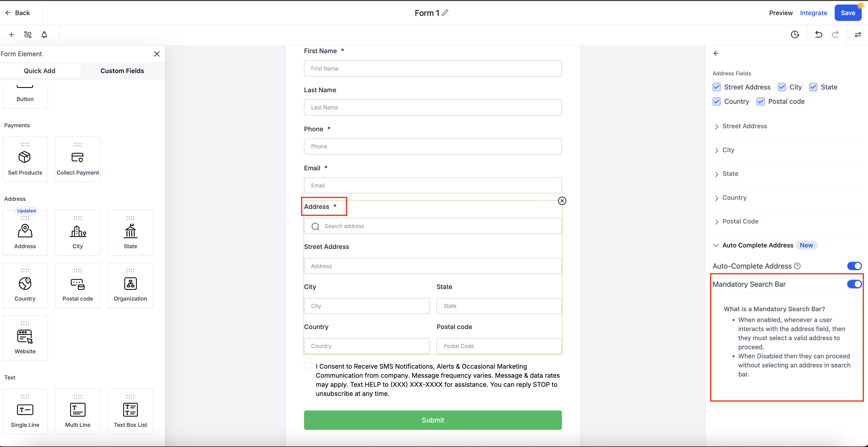Select the Postal code form element
Image resolution: width=868 pixels, height=447 pixels.
(x=77, y=285)
